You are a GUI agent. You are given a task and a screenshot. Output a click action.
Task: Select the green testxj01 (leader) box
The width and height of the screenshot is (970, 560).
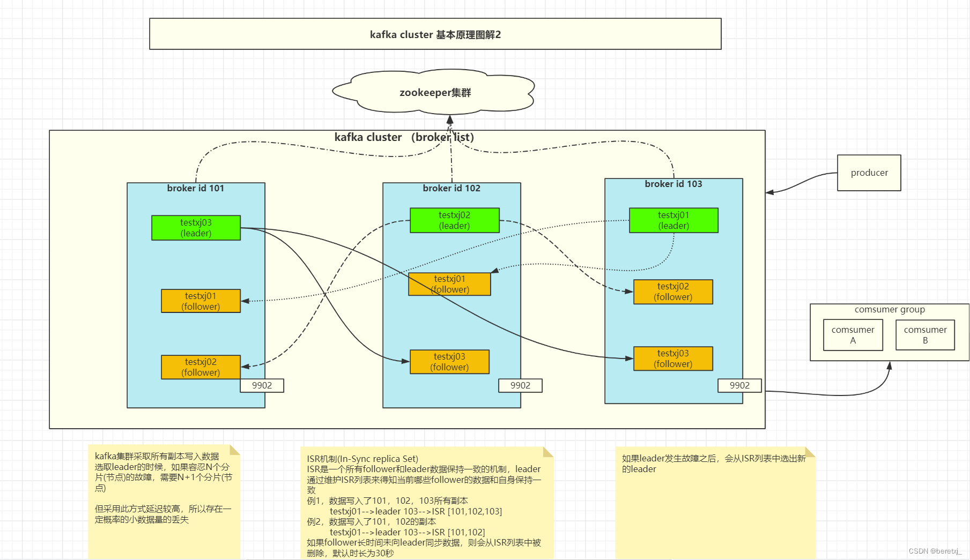pyautogui.click(x=673, y=220)
